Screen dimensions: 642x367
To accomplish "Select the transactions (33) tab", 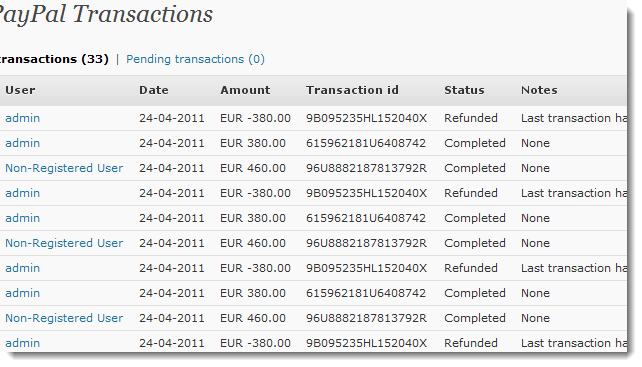I will point(54,59).
